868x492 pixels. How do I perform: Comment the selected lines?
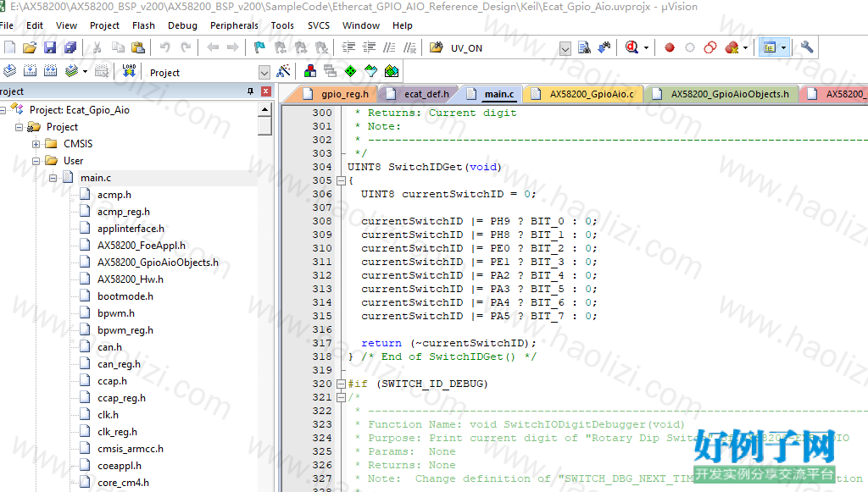[x=389, y=47]
